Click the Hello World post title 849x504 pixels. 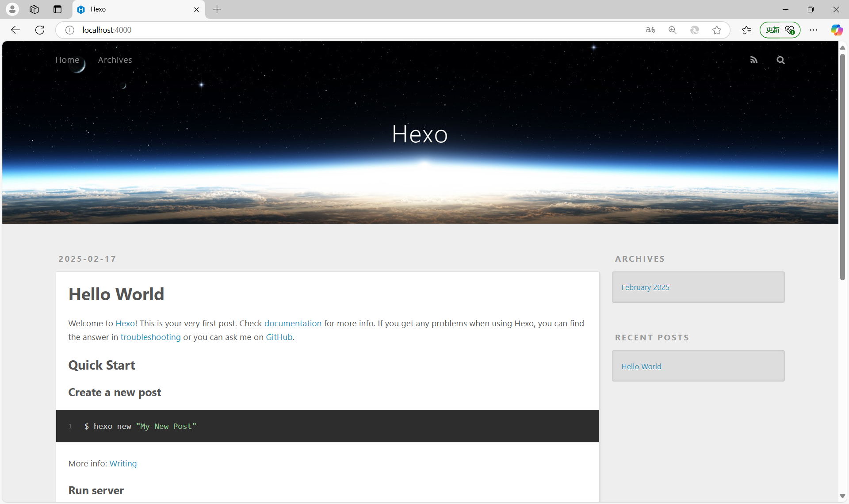click(x=116, y=294)
